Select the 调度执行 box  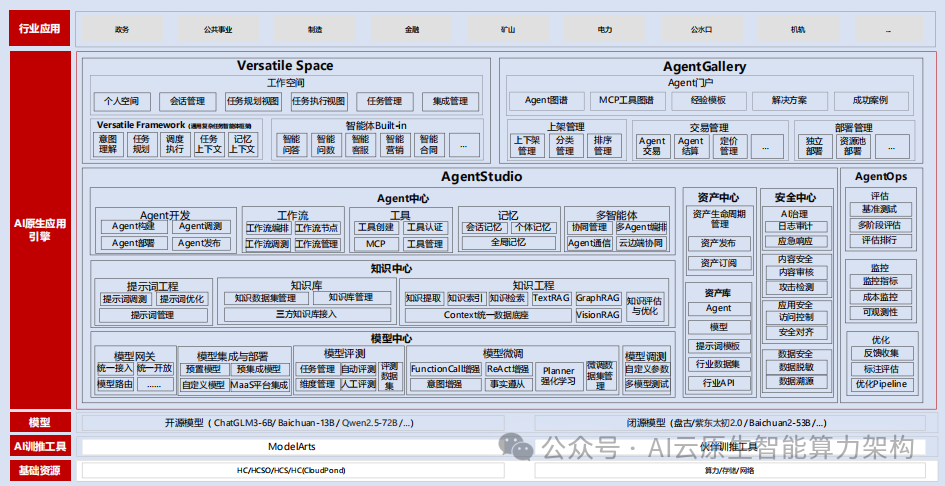point(175,145)
